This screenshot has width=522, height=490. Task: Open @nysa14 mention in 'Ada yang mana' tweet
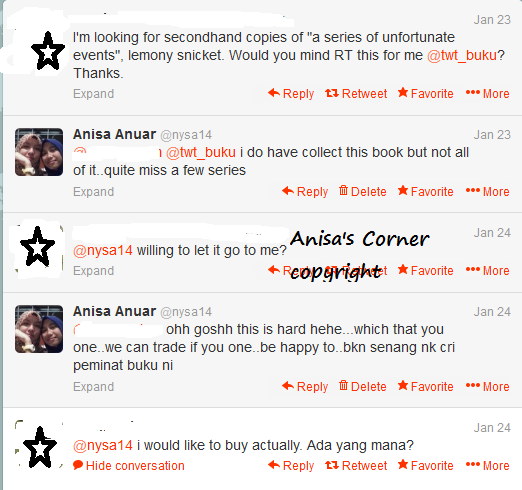103,446
